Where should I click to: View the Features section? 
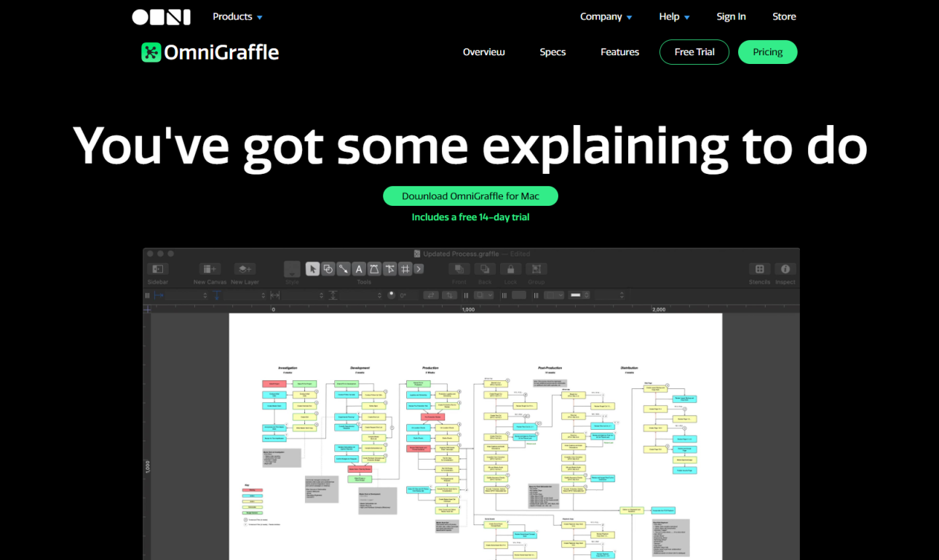pos(620,52)
